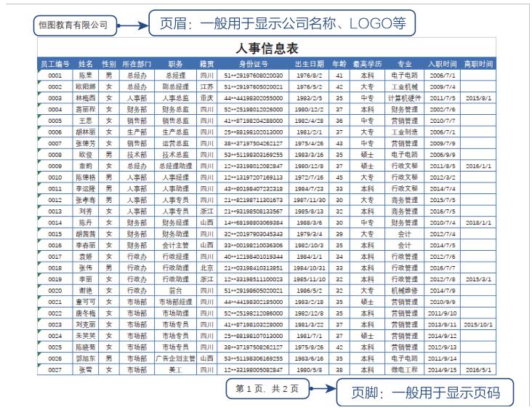The height and width of the screenshot is (410, 532).
Task: Select the '姓名' column header
Action: click(86, 64)
